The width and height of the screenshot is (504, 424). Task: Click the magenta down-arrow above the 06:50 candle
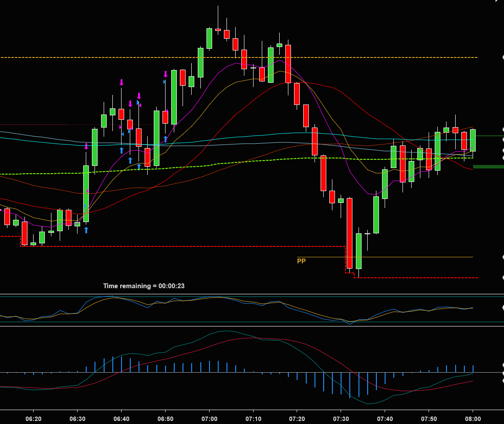(x=166, y=74)
